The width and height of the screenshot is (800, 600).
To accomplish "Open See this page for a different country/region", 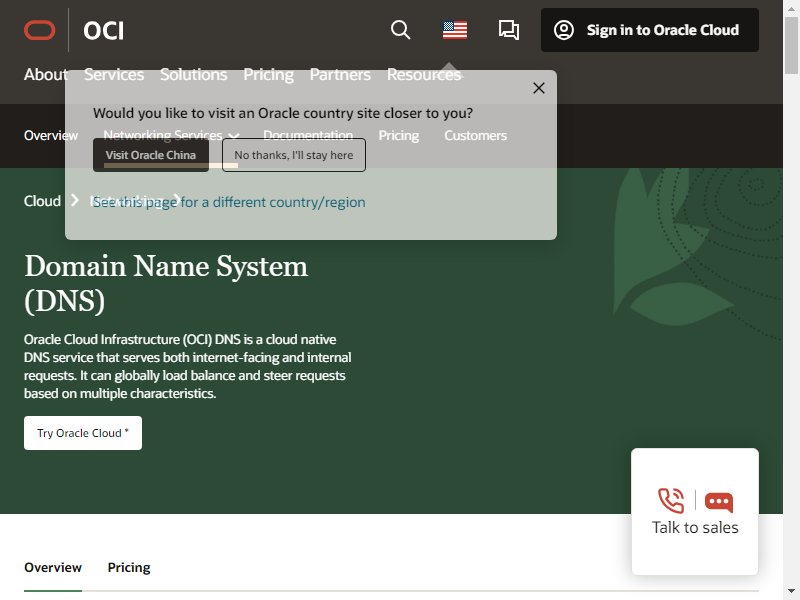I will pos(229,202).
